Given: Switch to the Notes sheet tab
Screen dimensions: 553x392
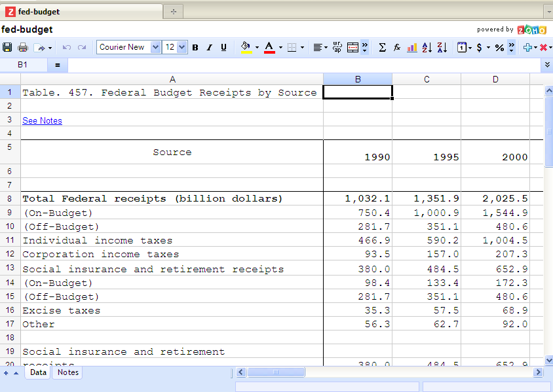Looking at the screenshot, I should coord(67,372).
